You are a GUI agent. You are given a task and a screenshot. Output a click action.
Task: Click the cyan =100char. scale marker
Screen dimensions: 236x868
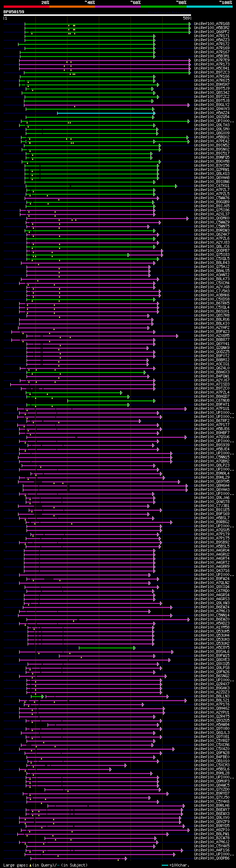pos(165,865)
